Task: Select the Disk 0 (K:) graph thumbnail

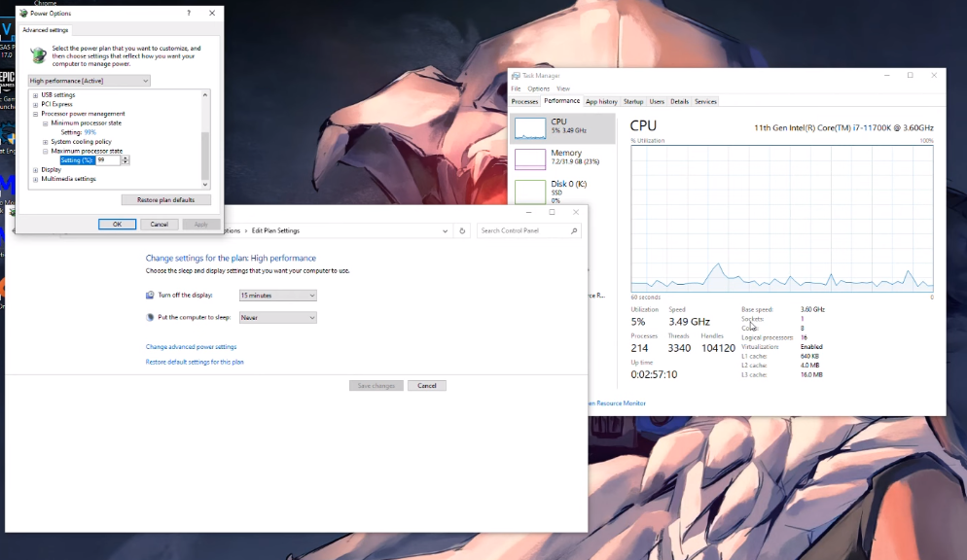Action: 530,191
